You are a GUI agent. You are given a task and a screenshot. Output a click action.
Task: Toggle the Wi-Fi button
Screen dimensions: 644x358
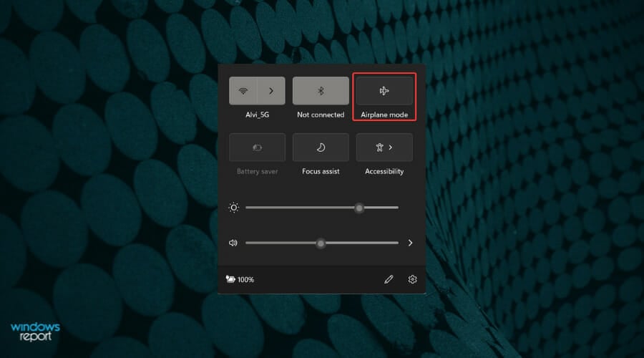coord(243,91)
